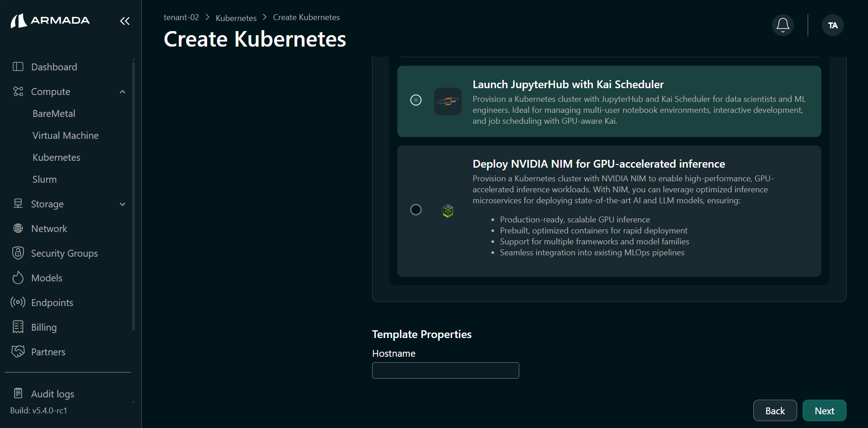The height and width of the screenshot is (428, 868).
Task: Open the Partners page
Action: tap(48, 352)
